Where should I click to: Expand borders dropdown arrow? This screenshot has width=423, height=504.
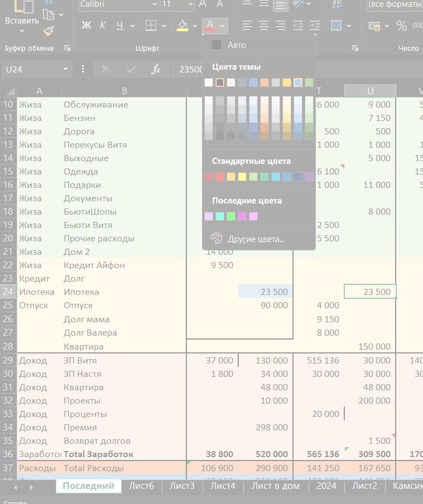164,26
